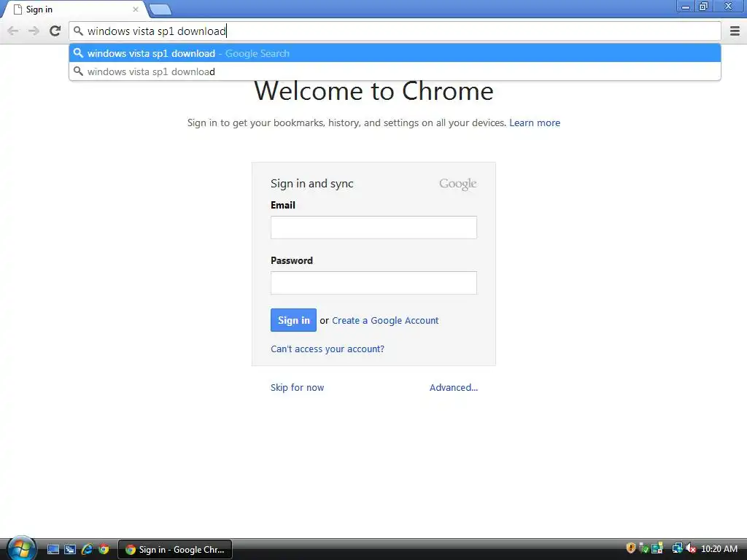
Task: Launch Chrome from the quick launch bar
Action: pyautogui.click(x=104, y=550)
